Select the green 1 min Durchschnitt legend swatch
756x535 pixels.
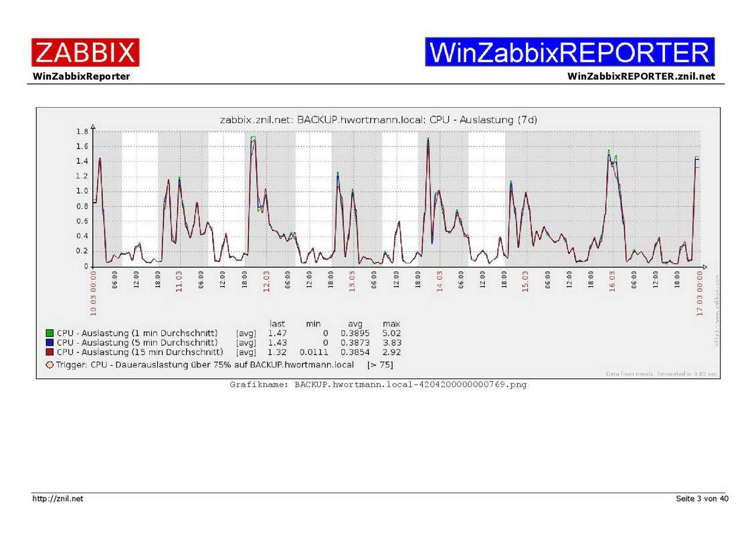point(50,333)
